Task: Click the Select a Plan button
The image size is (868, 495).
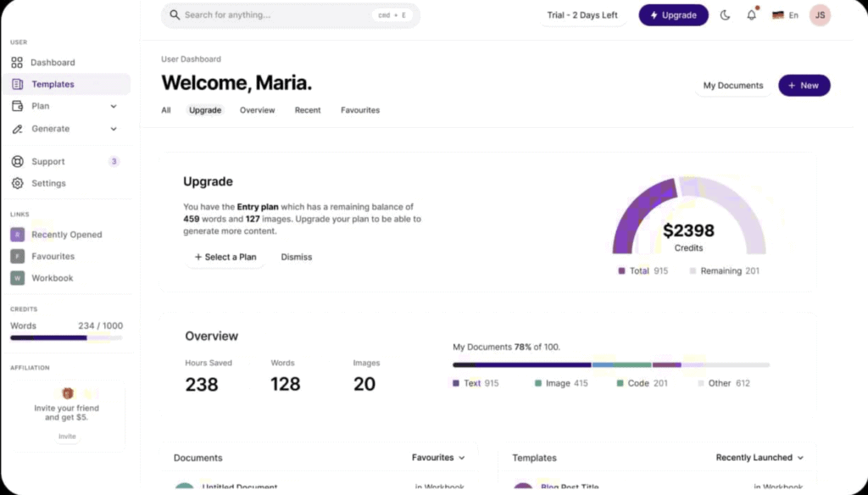Action: [225, 257]
